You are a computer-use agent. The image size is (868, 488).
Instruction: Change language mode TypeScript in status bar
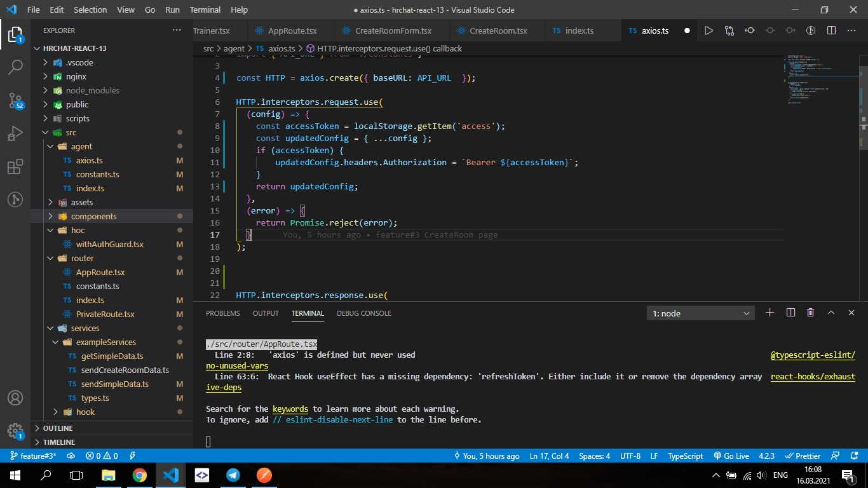pos(685,456)
